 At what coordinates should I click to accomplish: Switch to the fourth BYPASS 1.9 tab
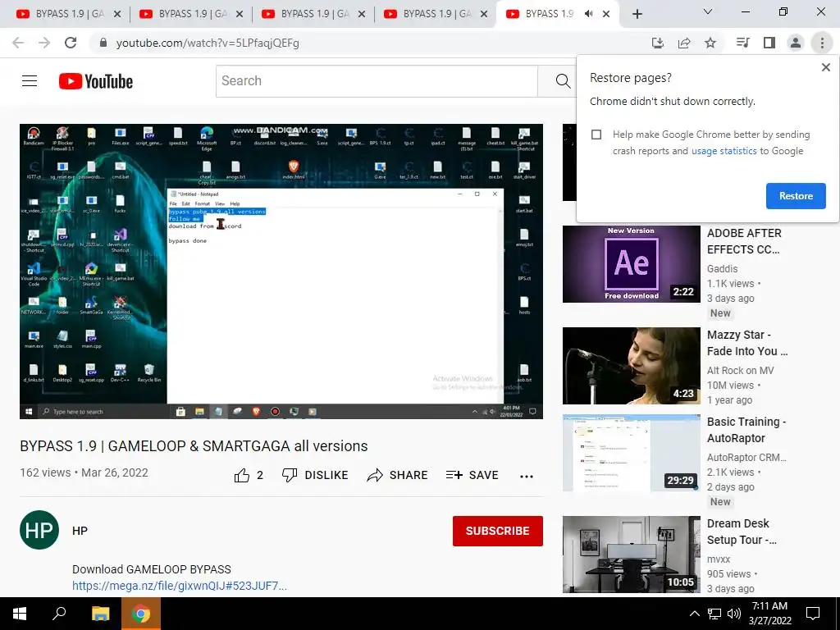(433, 14)
